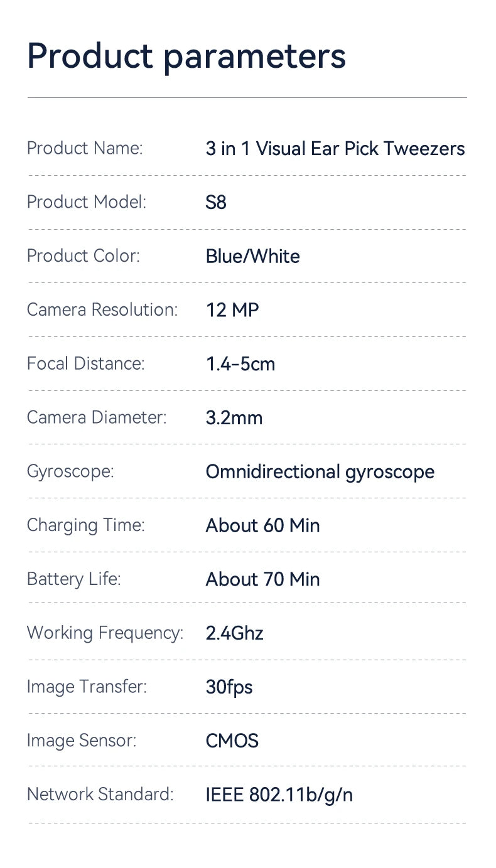Viewport: 496px width, 868px height.
Task: Click the "2.4Ghz" working frequency value
Action: click(234, 633)
